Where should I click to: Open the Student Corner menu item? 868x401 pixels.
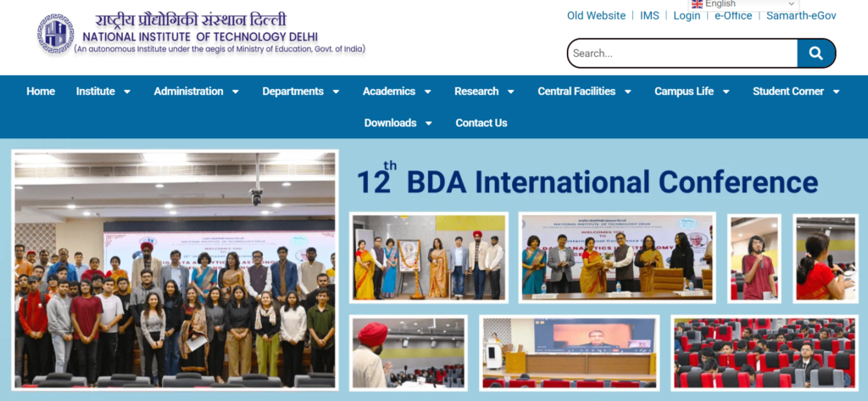[788, 92]
